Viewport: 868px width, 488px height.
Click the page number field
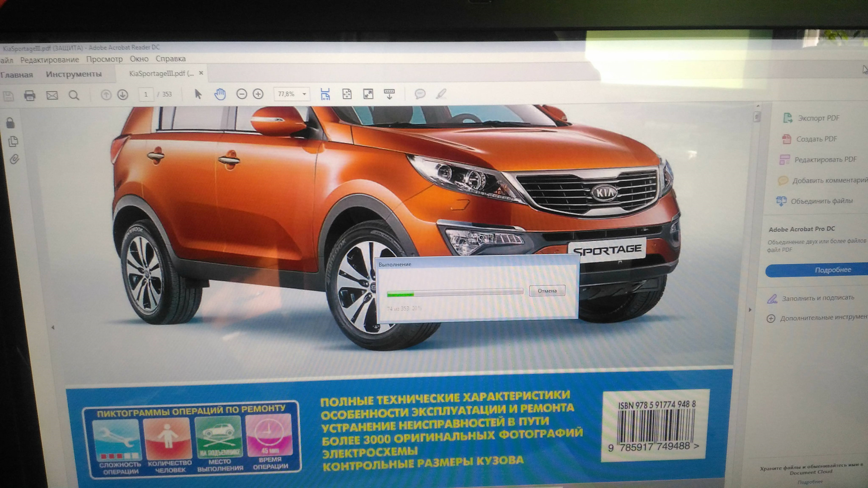pyautogui.click(x=146, y=94)
